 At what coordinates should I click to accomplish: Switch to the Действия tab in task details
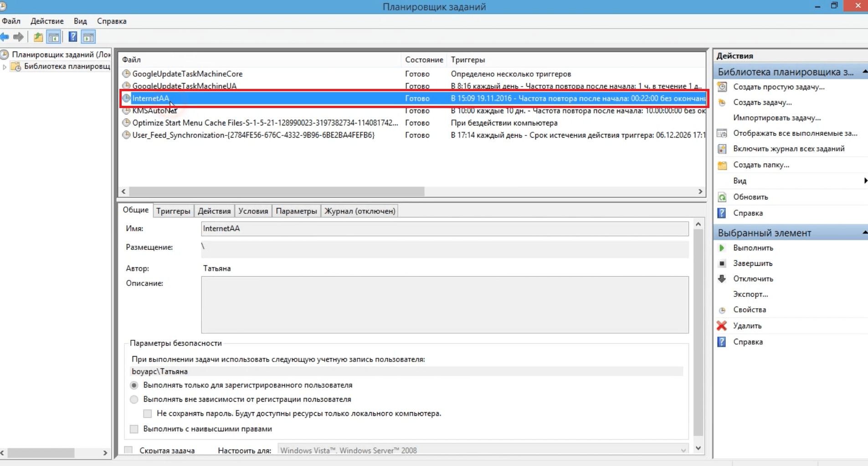[x=214, y=211]
